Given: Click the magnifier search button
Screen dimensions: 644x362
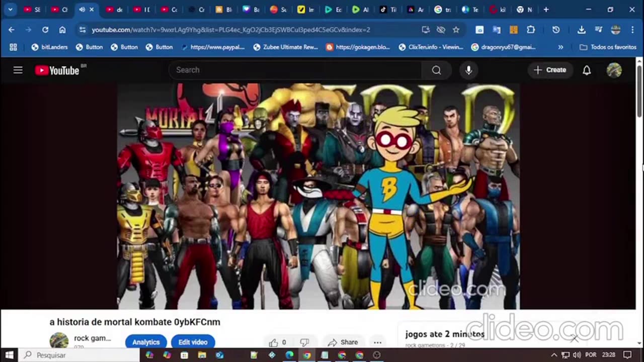Looking at the screenshot, I should pyautogui.click(x=436, y=70).
